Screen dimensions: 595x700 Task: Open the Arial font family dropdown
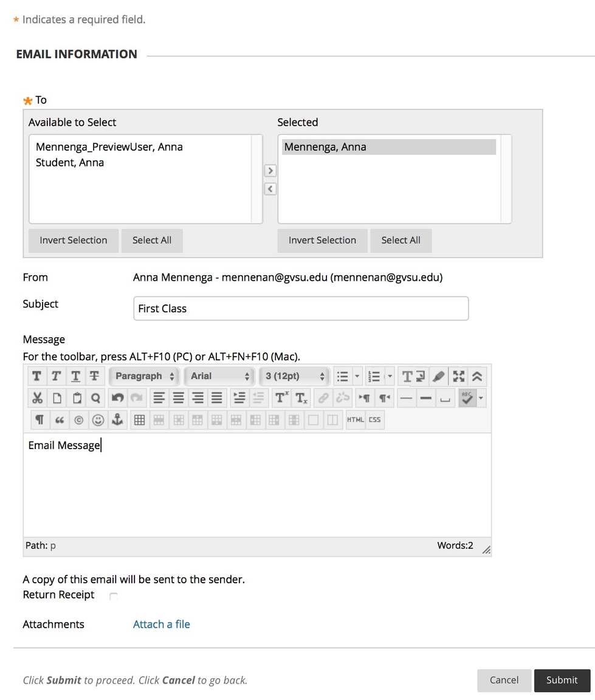[x=219, y=376]
